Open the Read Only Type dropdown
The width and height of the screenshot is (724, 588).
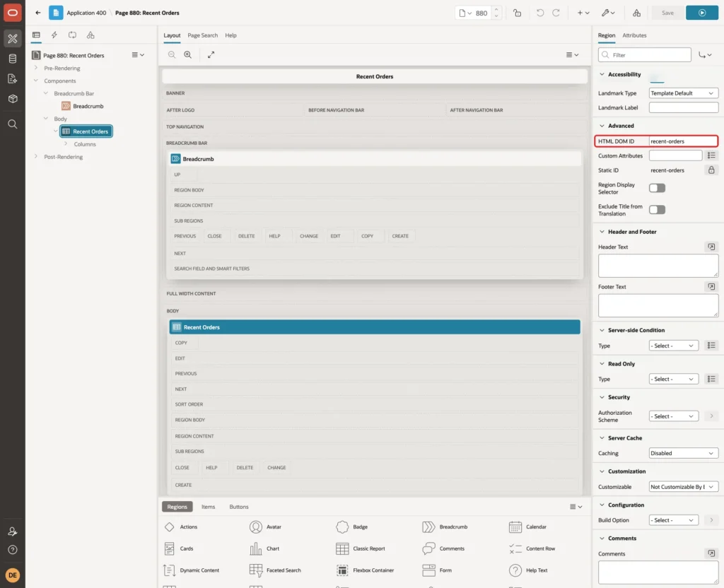coord(673,379)
